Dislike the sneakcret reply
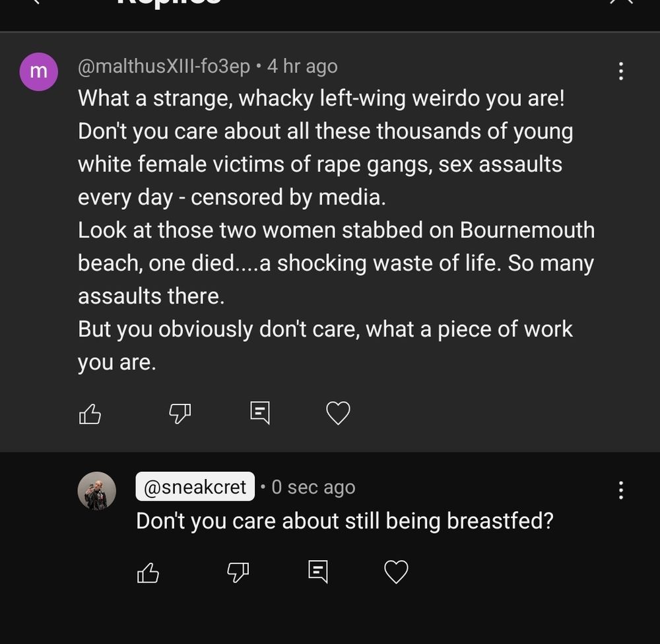 pos(238,572)
